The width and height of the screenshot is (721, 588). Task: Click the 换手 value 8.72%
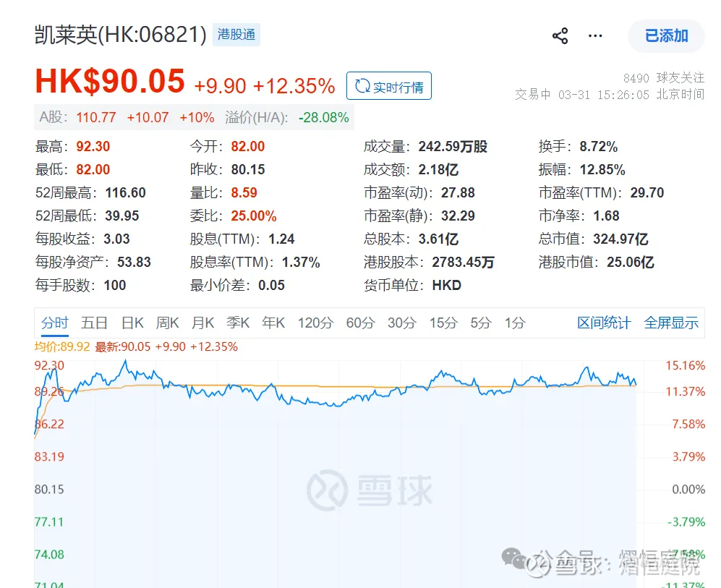click(x=598, y=147)
